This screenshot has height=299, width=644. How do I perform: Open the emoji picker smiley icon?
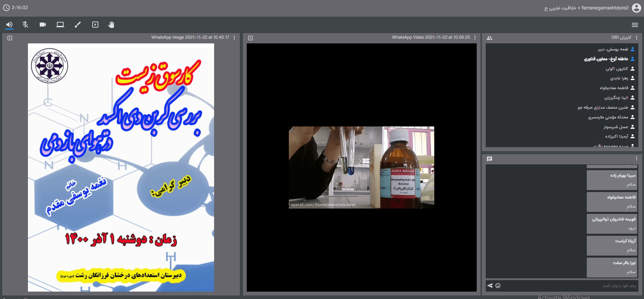click(x=498, y=286)
